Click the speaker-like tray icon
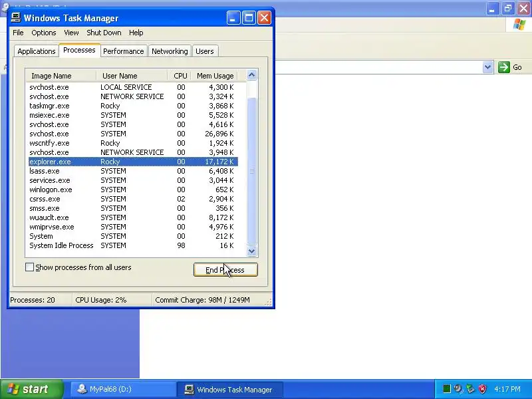This screenshot has height=399, width=532. tap(458, 389)
